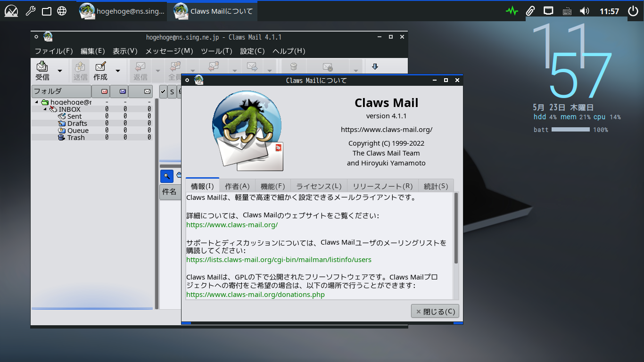Select the Drafts folder
644x362 pixels.
click(x=77, y=123)
